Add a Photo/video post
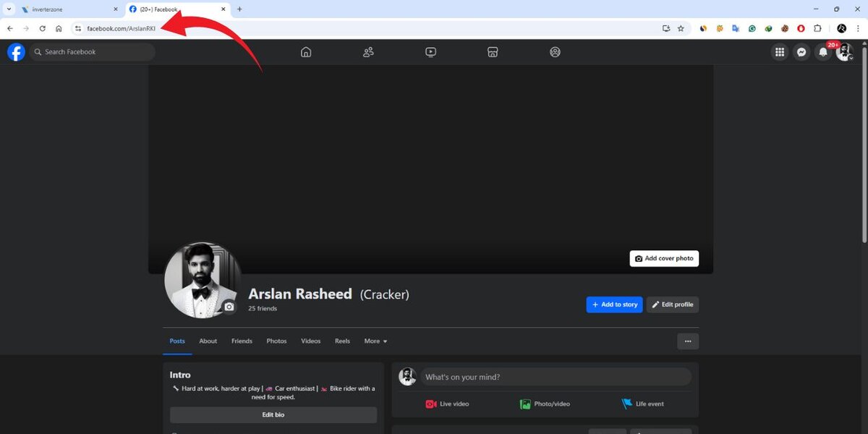Viewport: 868px width, 434px height. (545, 404)
